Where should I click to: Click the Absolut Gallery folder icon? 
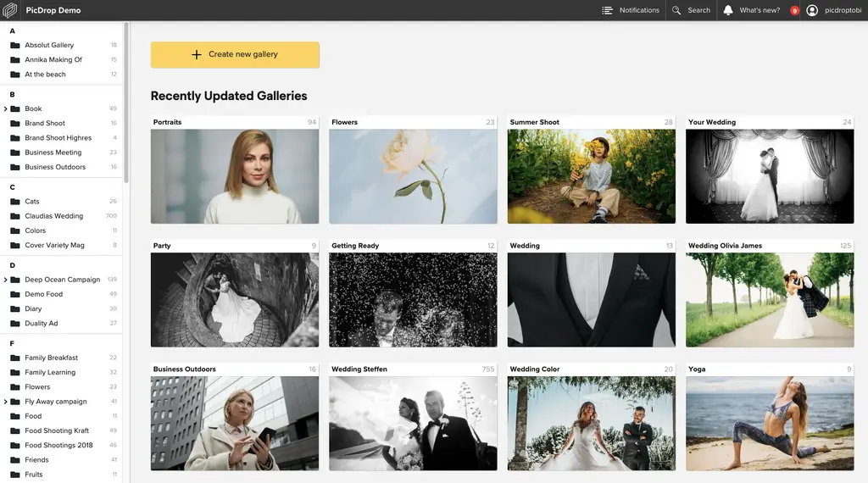(15, 45)
